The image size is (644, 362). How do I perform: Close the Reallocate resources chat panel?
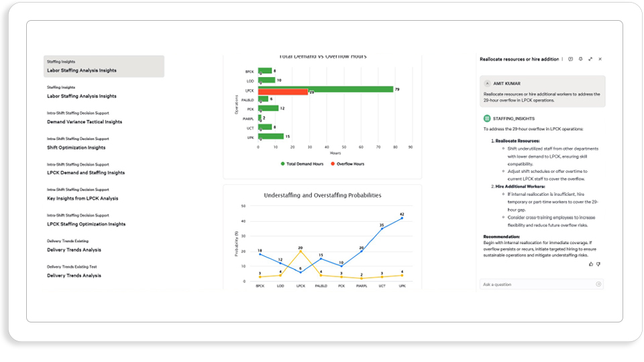pyautogui.click(x=600, y=59)
